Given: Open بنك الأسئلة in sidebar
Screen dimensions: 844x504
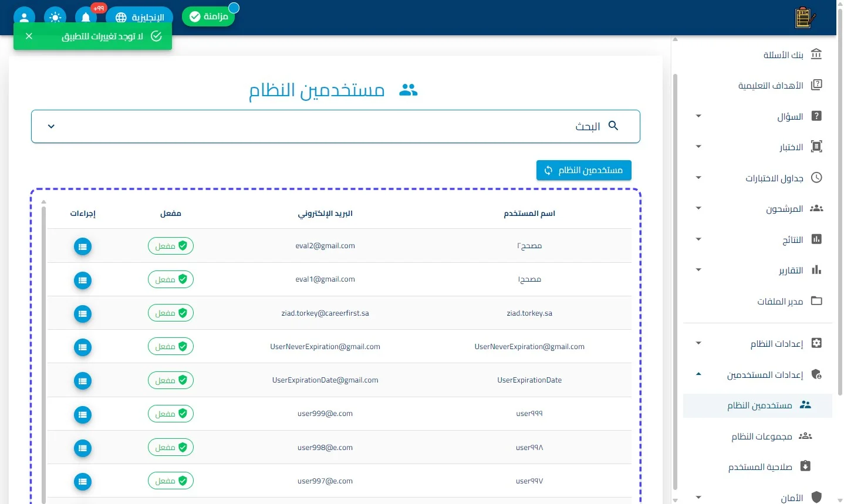Looking at the screenshot, I should (x=758, y=55).
